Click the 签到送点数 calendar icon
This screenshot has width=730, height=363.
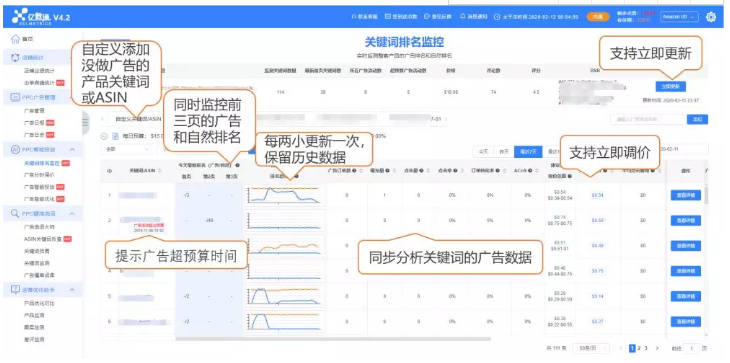[x=388, y=17]
